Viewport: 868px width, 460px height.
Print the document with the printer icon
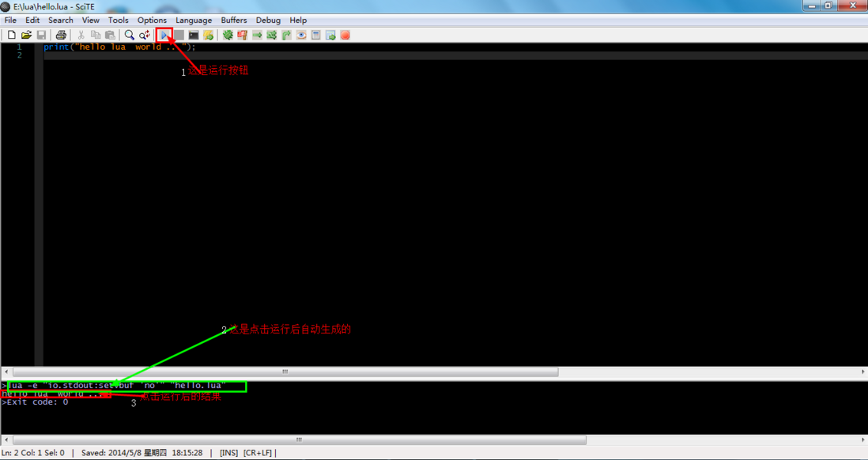61,35
